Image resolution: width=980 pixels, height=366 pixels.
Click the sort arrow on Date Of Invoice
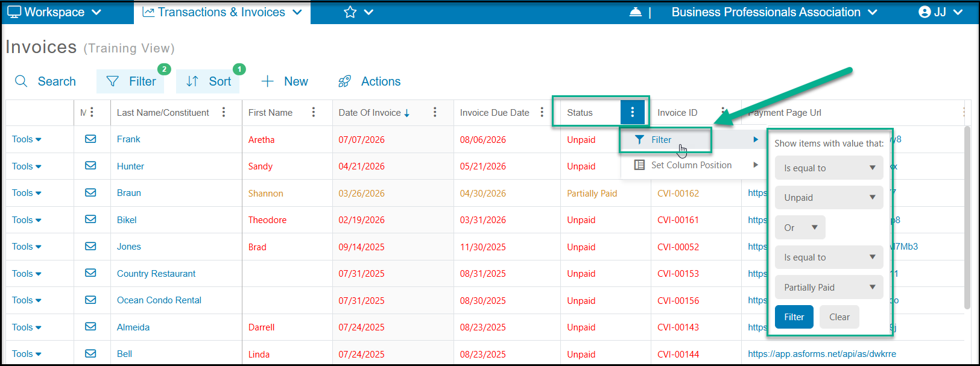[x=407, y=113]
